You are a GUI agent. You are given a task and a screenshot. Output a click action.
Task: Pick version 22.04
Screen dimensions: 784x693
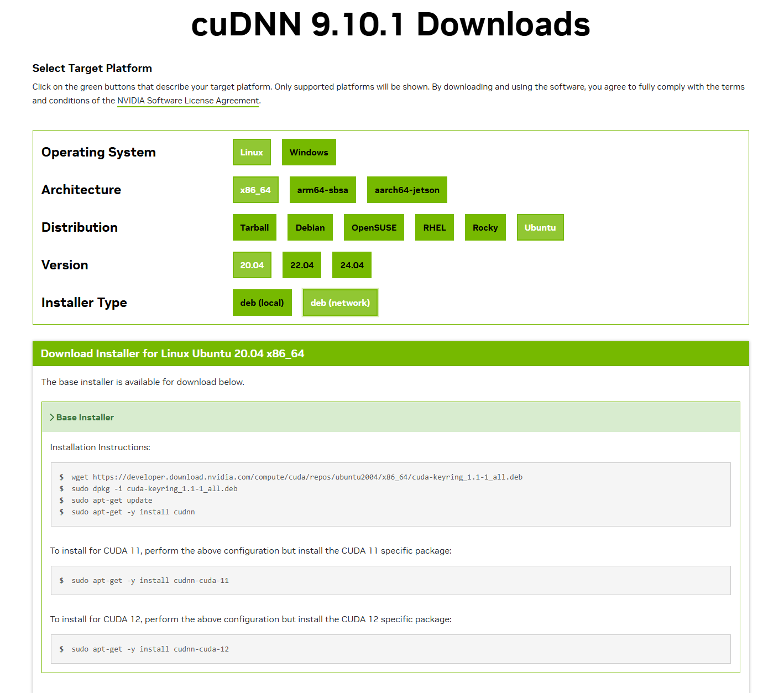(x=302, y=265)
